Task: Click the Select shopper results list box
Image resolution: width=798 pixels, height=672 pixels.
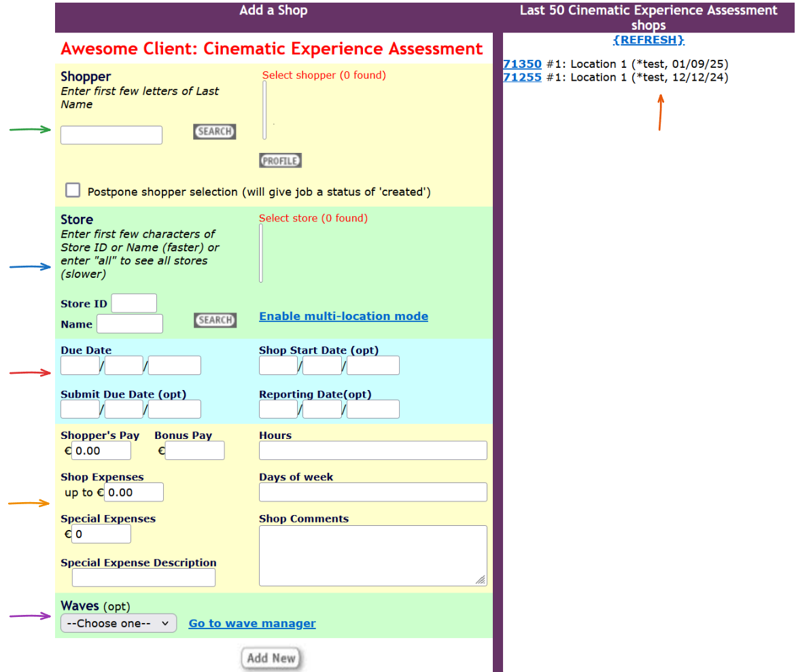Action: [x=264, y=110]
